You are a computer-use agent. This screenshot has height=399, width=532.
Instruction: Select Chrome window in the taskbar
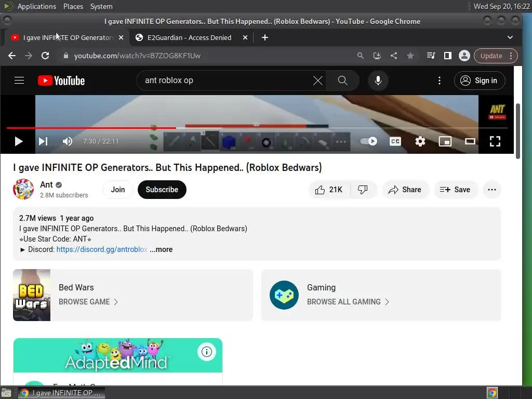pyautogui.click(x=61, y=393)
